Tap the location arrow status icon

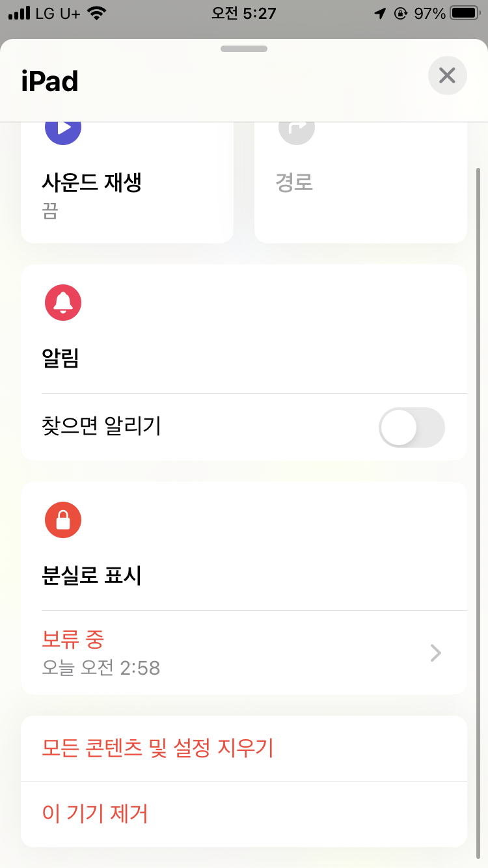point(381,13)
